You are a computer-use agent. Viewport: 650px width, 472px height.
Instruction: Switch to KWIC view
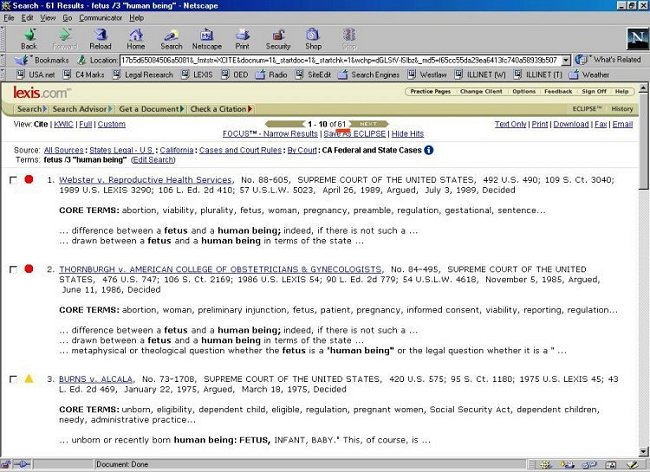[63, 124]
